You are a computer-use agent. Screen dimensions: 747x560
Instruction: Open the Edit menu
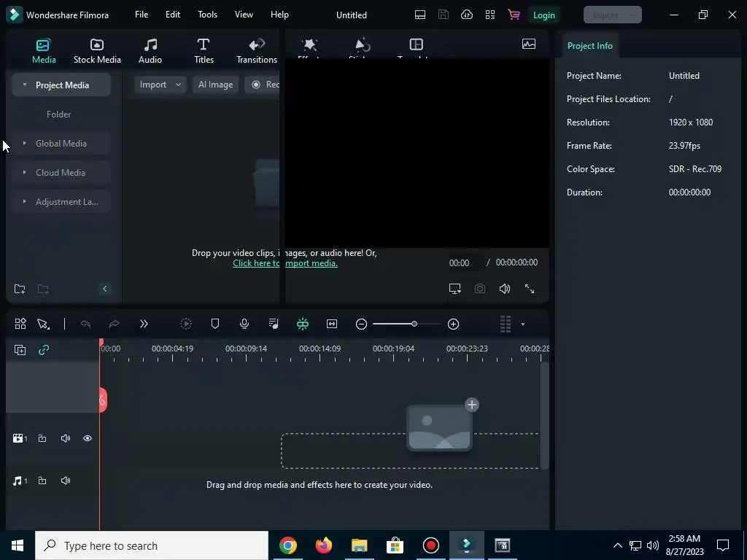(172, 15)
